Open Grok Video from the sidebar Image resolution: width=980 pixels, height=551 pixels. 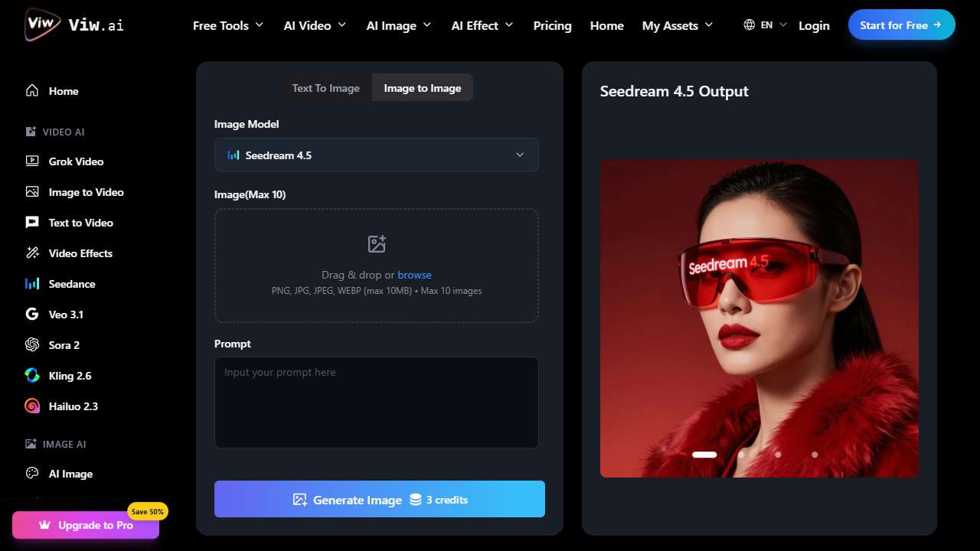(76, 161)
